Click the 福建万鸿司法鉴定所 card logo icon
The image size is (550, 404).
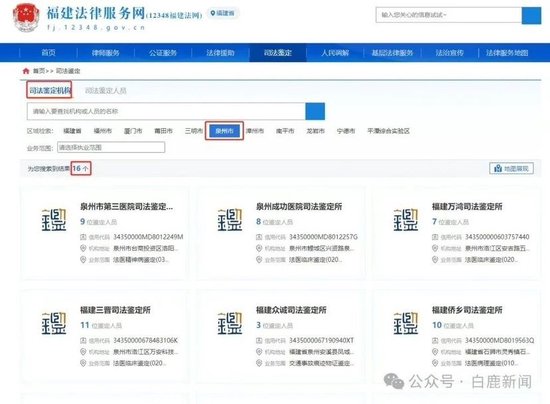406,220
